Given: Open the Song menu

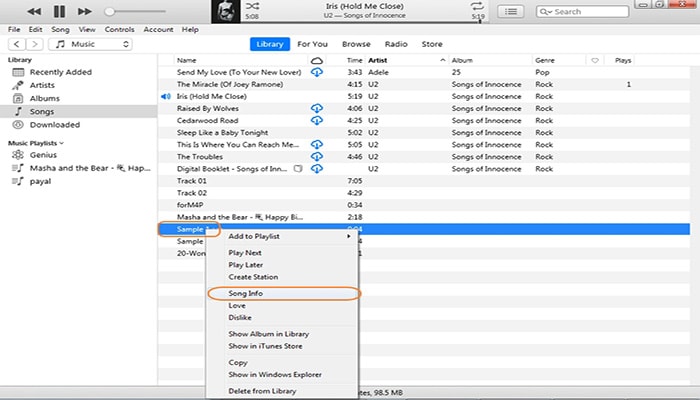Looking at the screenshot, I should [x=60, y=29].
